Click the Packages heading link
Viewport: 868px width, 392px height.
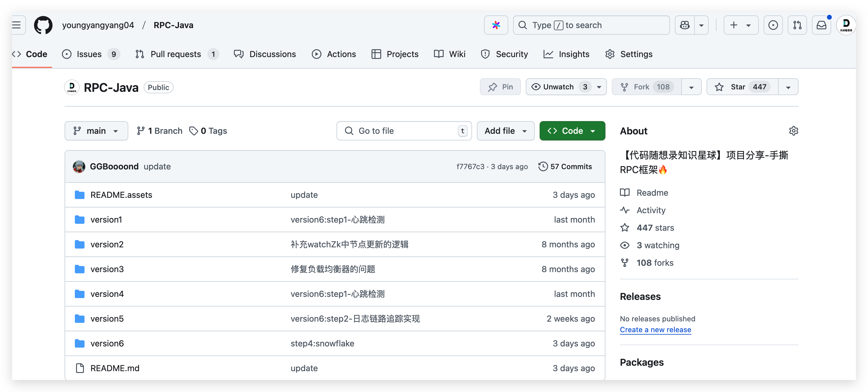(642, 362)
